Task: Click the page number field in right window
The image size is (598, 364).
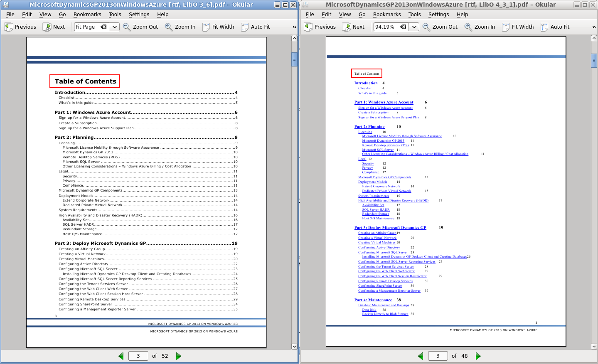Action: click(438, 356)
